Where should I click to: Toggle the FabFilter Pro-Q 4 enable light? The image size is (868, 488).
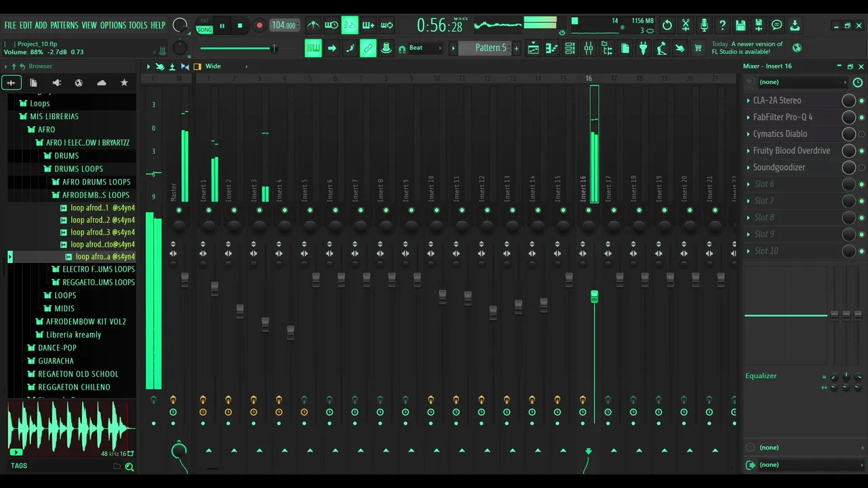[862, 117]
